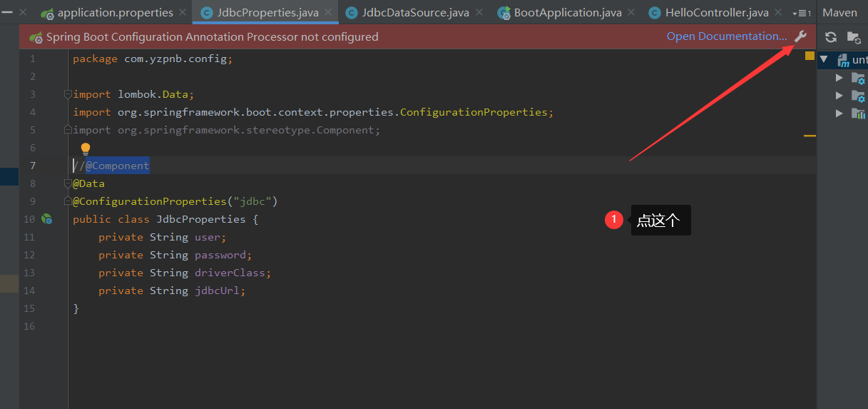Close the JdbcDataSource.java tab
The width and height of the screenshot is (868, 409).
[x=479, y=13]
